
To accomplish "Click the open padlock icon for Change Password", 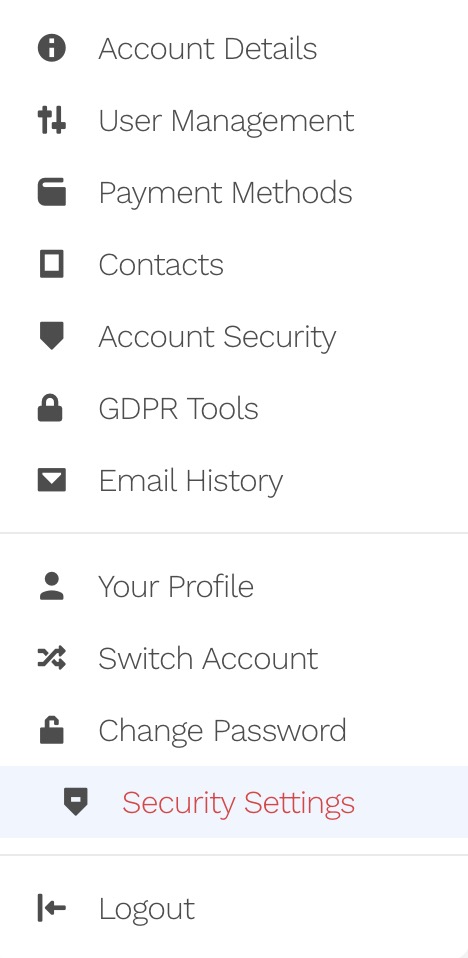I will (x=51, y=729).
